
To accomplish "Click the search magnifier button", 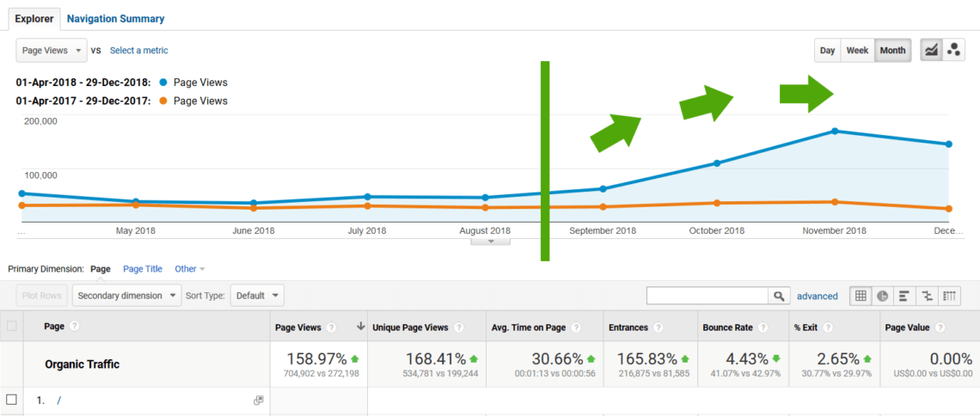I will click(x=778, y=296).
